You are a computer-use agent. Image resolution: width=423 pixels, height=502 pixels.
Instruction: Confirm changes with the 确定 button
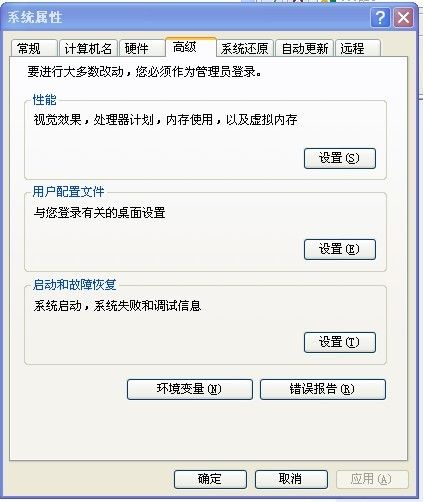[x=210, y=479]
